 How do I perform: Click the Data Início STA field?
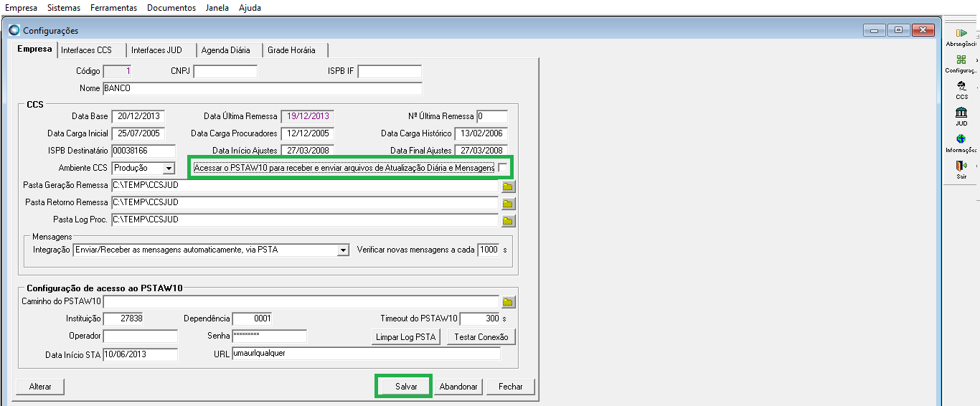point(140,355)
